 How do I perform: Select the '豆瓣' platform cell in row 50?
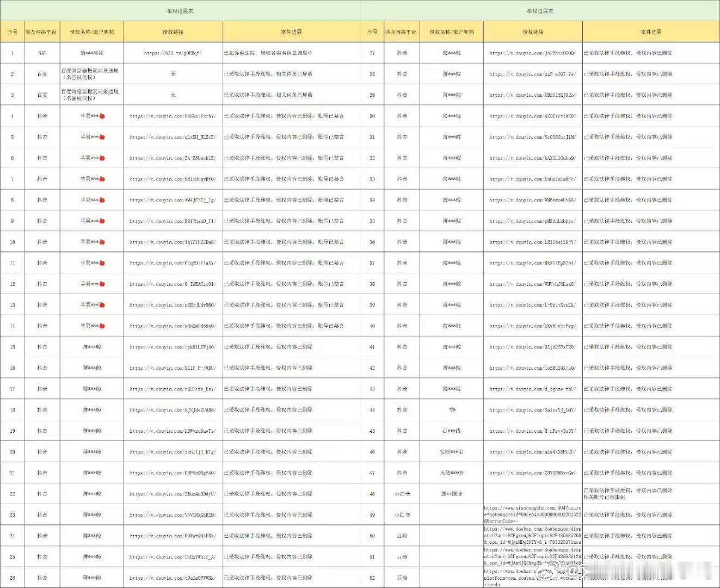click(x=402, y=535)
